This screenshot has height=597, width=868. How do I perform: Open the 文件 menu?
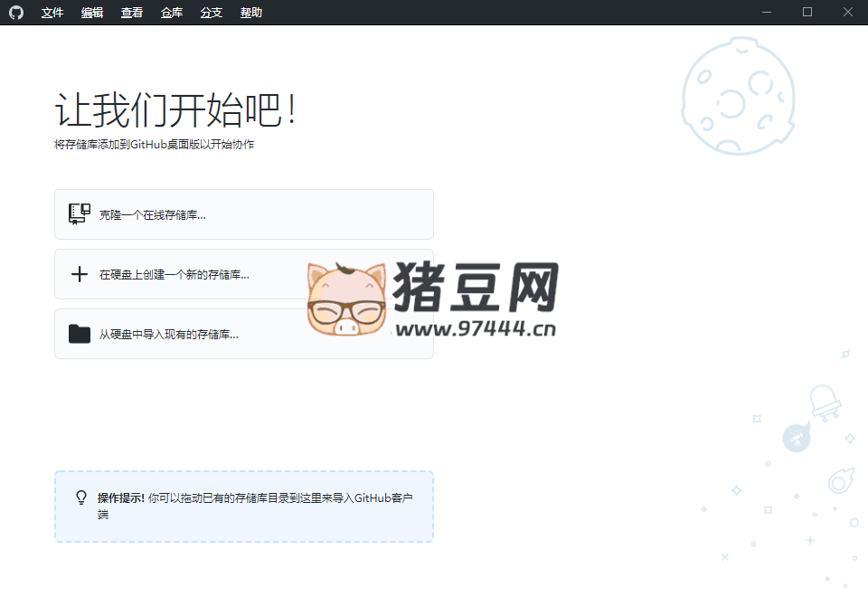(x=52, y=13)
